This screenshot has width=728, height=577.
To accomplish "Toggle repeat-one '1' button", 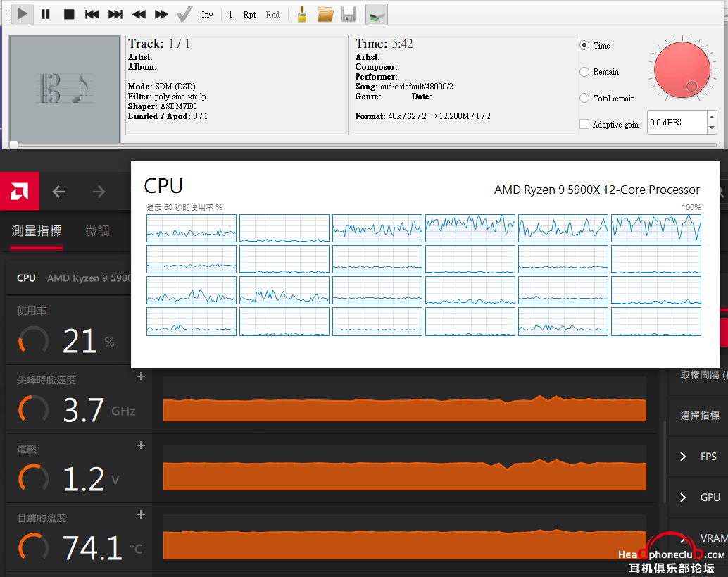I will point(230,14).
